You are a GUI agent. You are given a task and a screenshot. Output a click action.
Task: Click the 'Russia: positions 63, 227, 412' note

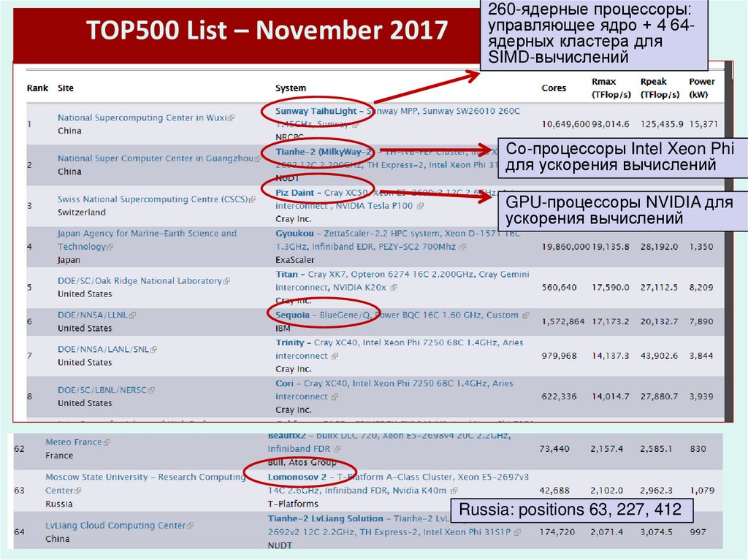coord(571,510)
